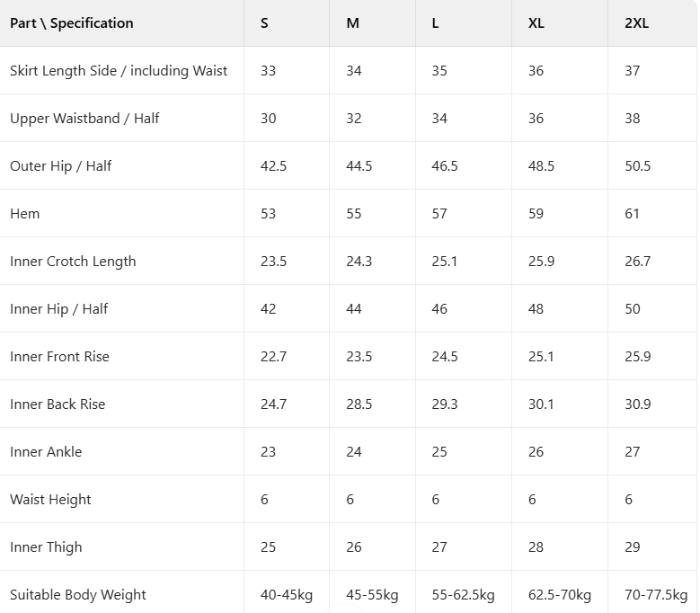The image size is (700, 613).
Task: Click the Inner Hip / Half label
Action: tap(59, 309)
